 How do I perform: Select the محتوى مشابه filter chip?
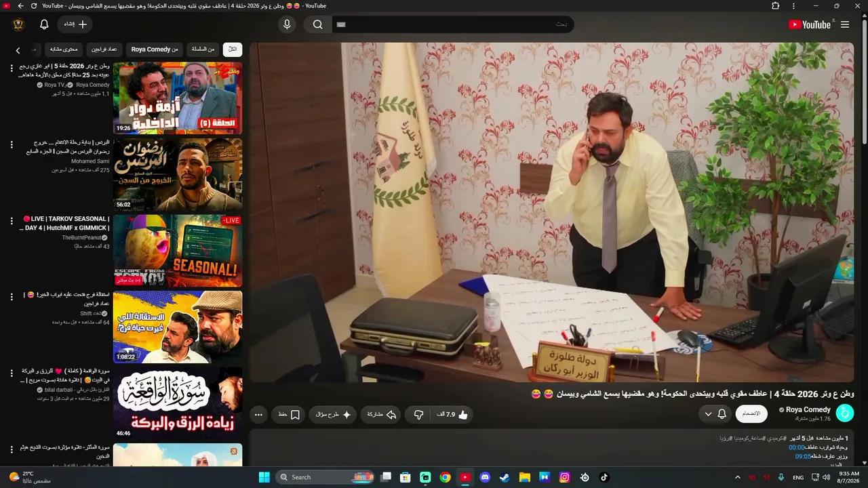(x=64, y=49)
